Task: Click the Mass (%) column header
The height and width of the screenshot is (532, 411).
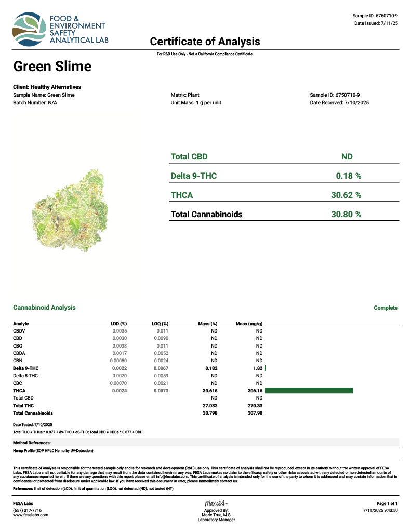Action: (x=208, y=324)
